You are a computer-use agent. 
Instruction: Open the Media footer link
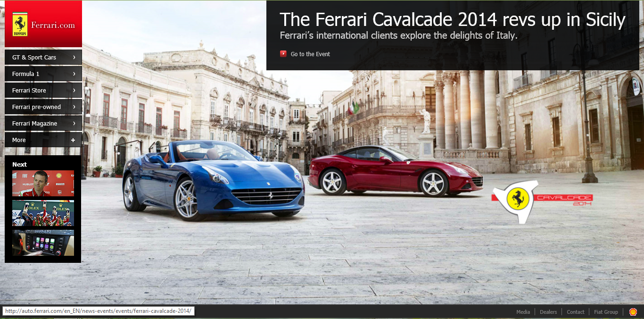pyautogui.click(x=523, y=312)
